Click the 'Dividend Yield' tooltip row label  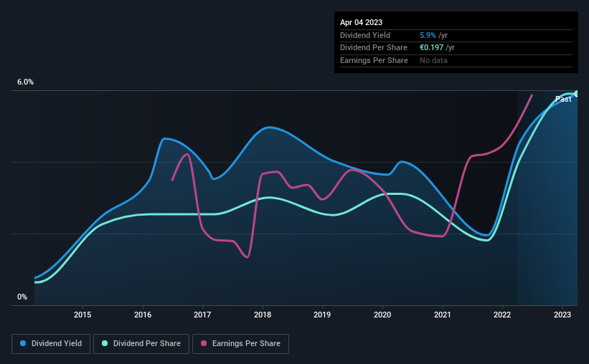tap(365, 35)
